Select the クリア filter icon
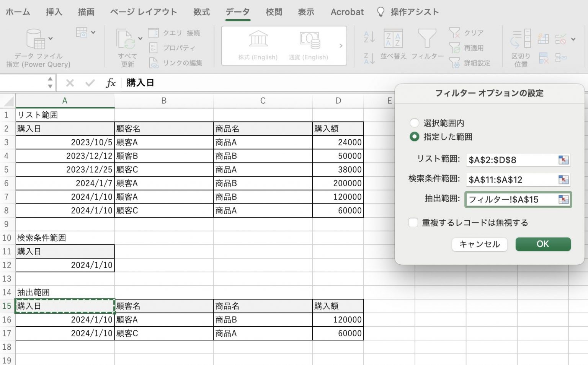588x365 pixels. pos(455,33)
